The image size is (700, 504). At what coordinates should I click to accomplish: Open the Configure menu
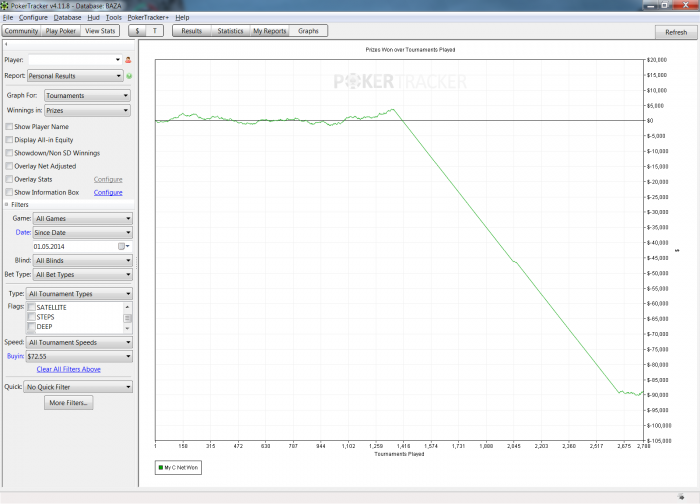[33, 18]
